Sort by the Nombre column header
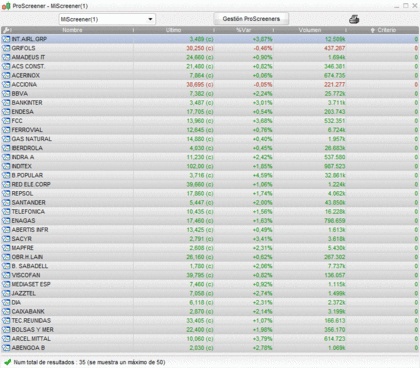 pos(72,30)
